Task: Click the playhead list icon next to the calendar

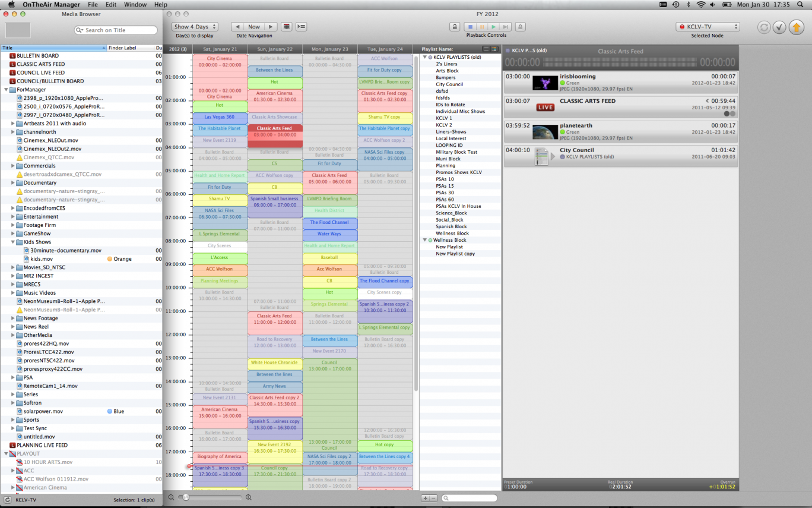Action: coord(301,27)
